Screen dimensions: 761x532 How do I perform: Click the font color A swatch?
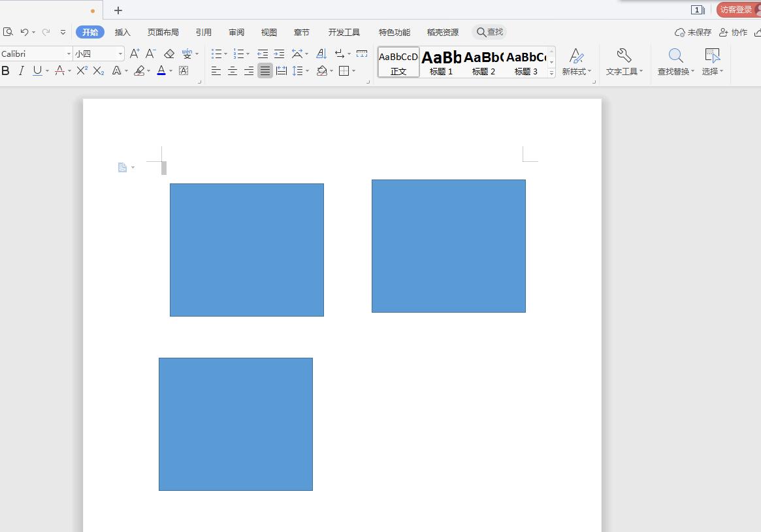click(x=161, y=70)
